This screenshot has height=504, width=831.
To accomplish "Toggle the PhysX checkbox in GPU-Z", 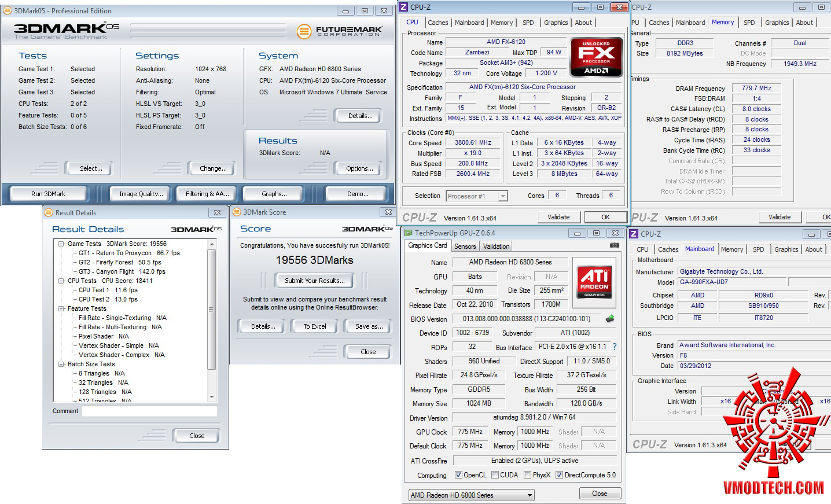I will point(527,475).
